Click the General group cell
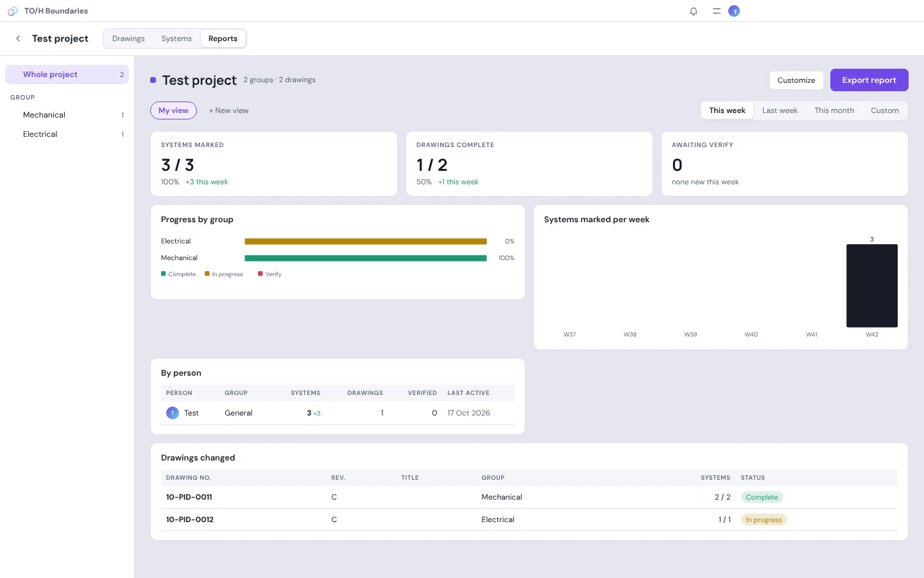The image size is (924, 578). [239, 413]
